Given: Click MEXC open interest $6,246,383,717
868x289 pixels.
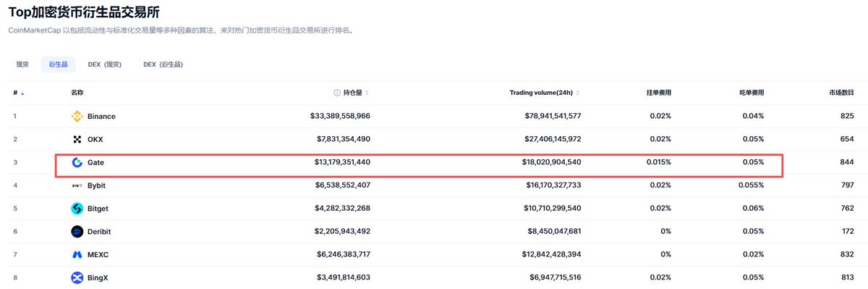Looking at the screenshot, I should click(343, 255).
